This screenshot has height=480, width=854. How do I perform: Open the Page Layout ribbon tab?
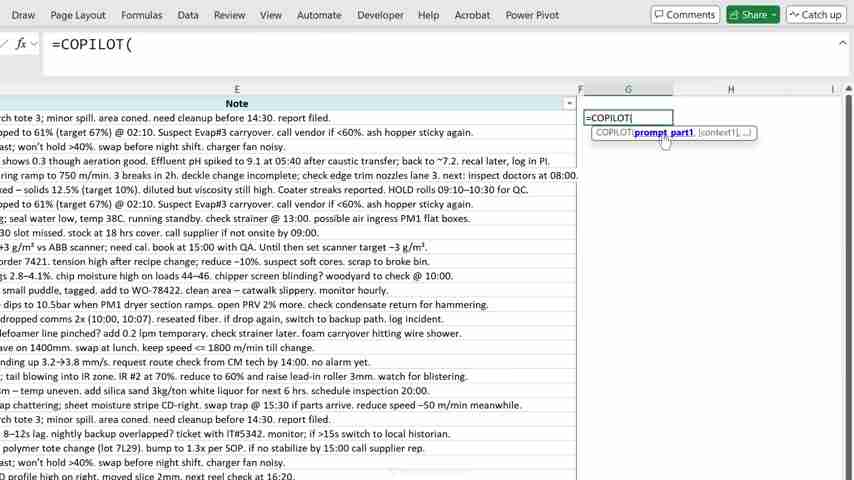pos(78,15)
